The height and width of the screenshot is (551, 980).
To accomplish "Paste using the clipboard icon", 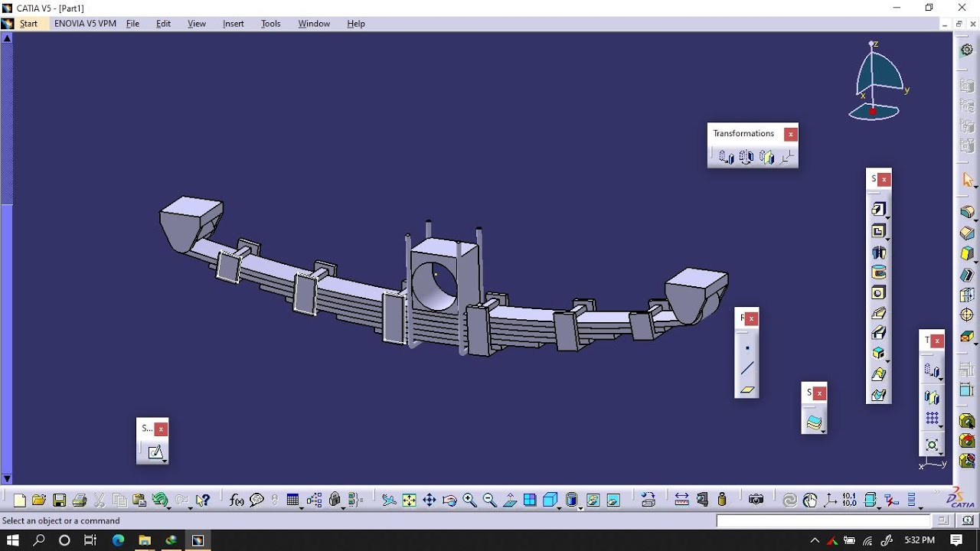I will click(139, 500).
